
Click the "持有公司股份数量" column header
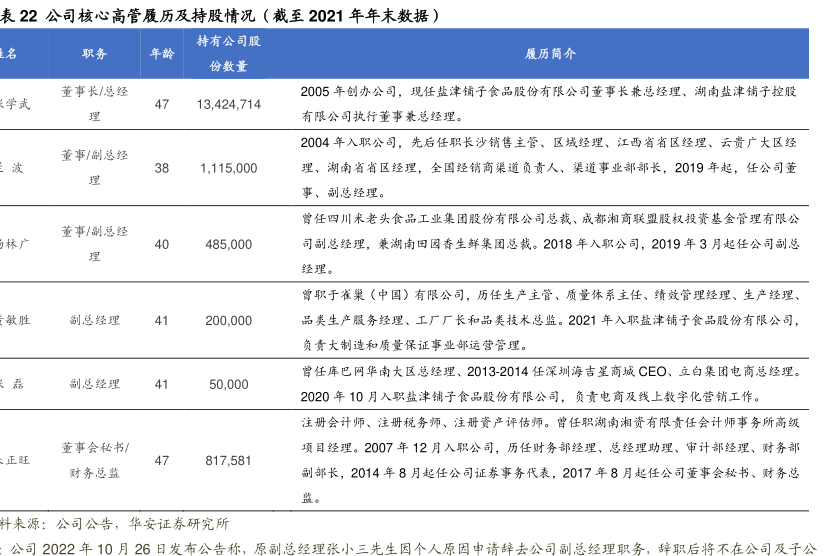[229, 54]
